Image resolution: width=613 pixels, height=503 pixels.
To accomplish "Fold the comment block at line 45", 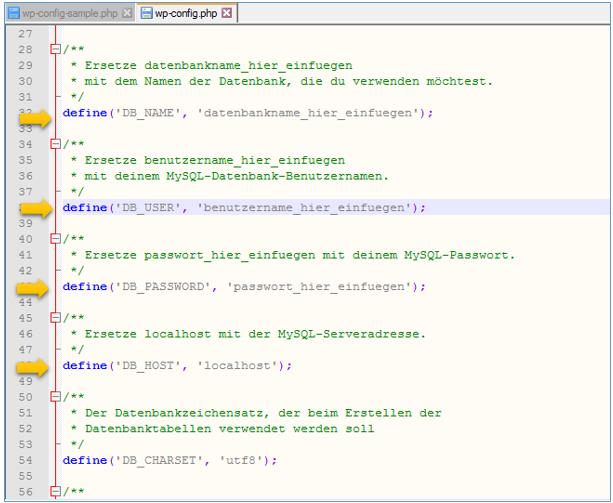I will tap(56, 318).
